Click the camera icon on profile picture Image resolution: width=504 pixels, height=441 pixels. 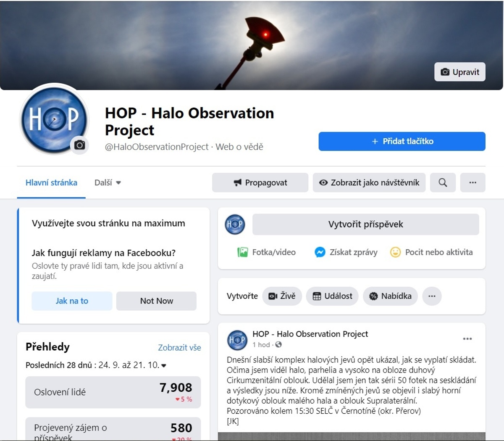point(79,145)
